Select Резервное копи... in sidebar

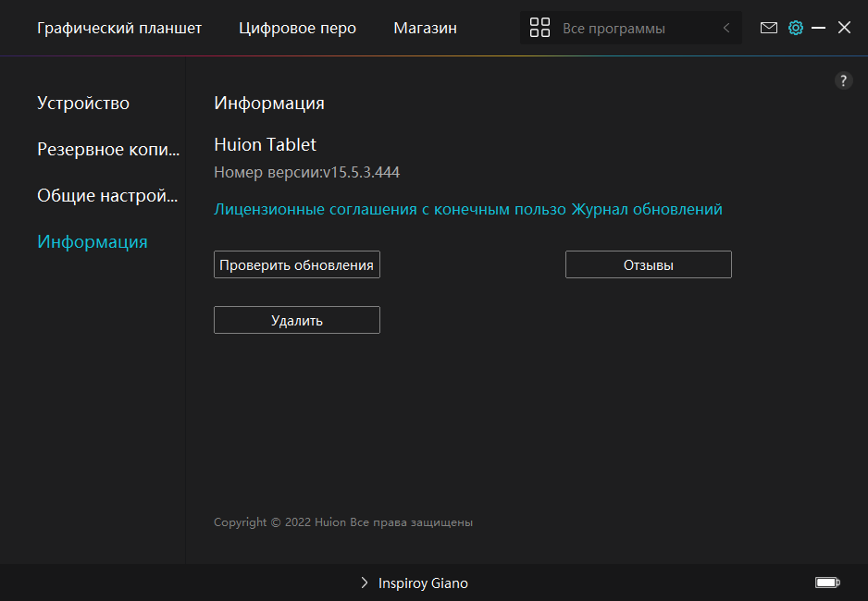pyautogui.click(x=108, y=149)
